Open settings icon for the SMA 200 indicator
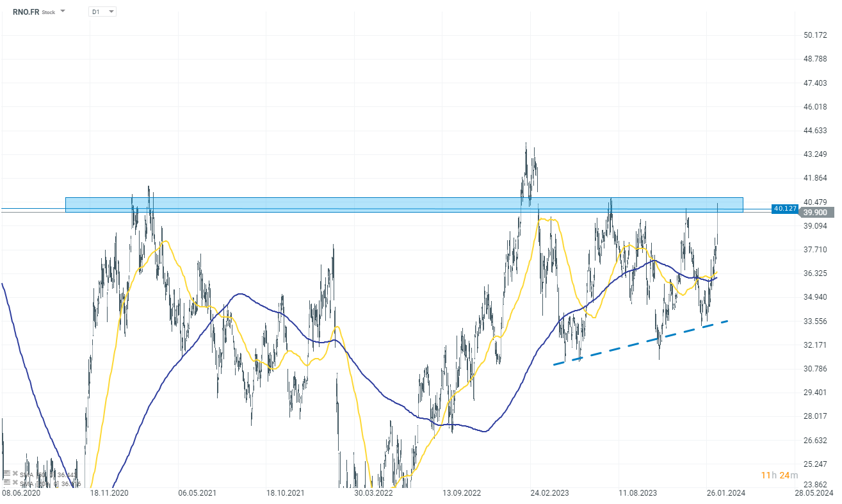The image size is (842, 504). pos(6,483)
